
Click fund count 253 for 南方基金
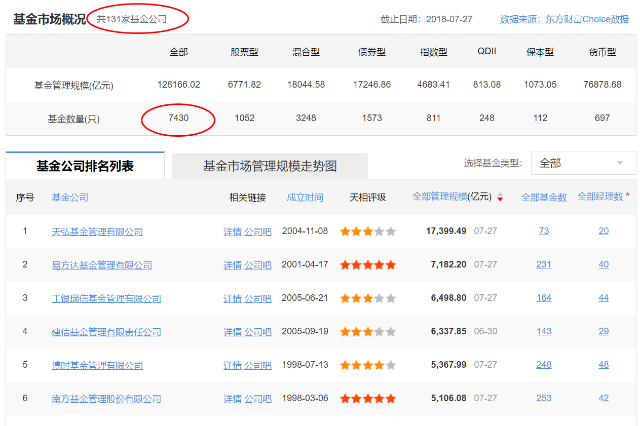[x=544, y=398]
